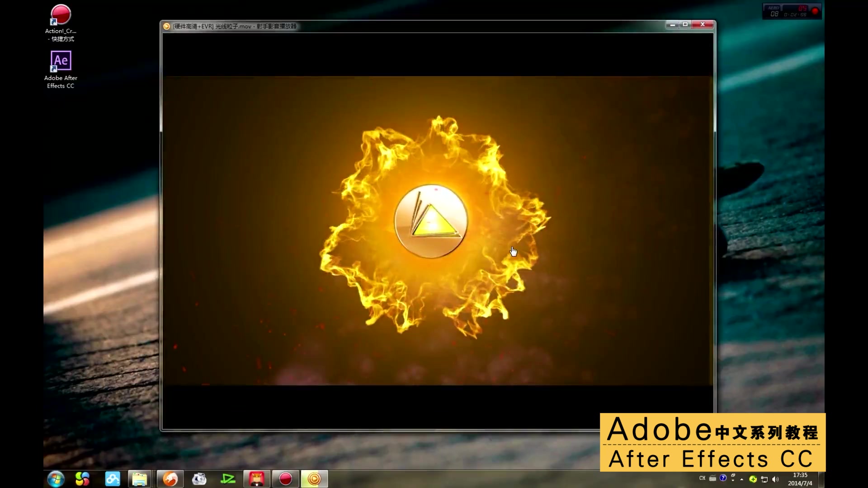This screenshot has width=868, height=488.
Task: Open the blue help question mark icon
Action: (x=723, y=478)
